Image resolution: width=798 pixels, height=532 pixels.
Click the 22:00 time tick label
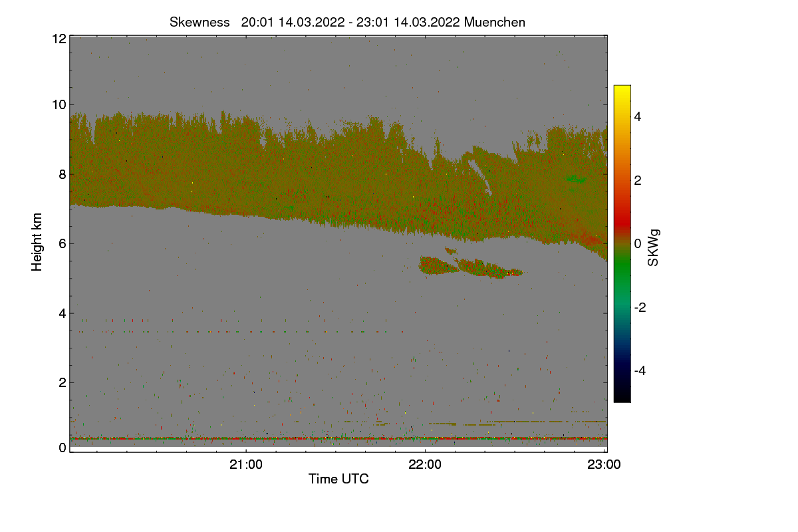[x=425, y=464]
